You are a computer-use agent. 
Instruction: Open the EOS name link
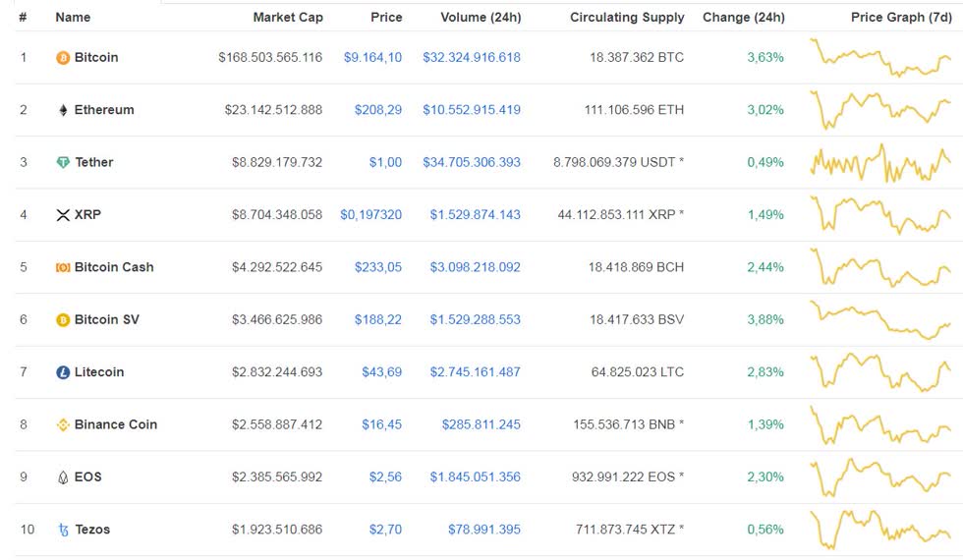click(x=87, y=477)
